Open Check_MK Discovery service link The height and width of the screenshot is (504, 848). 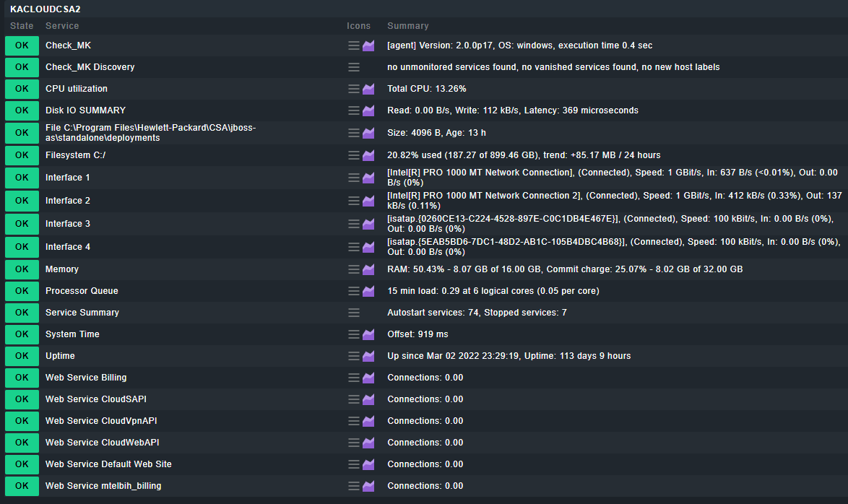[90, 67]
